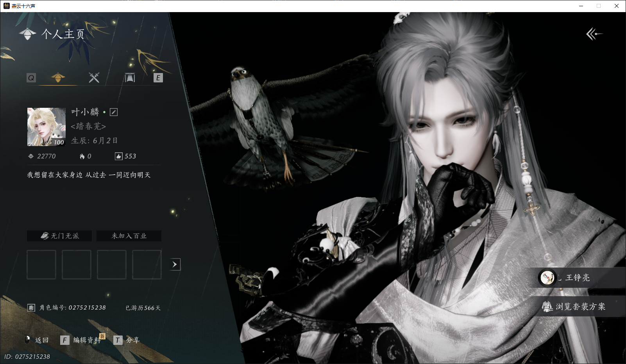Select the third empty showcase slot
Viewport: 626px width, 364px height.
click(112, 265)
